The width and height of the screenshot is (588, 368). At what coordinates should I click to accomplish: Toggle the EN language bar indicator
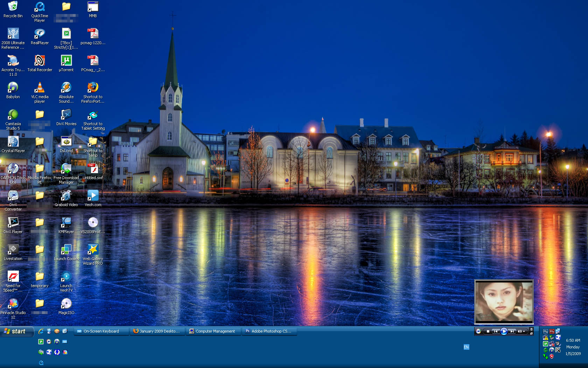[466, 347]
